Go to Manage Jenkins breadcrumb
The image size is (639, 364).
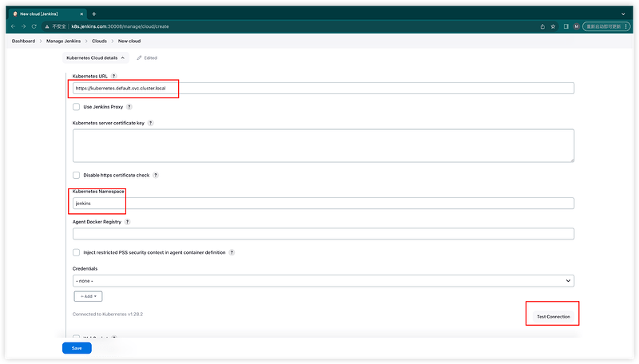(65, 41)
